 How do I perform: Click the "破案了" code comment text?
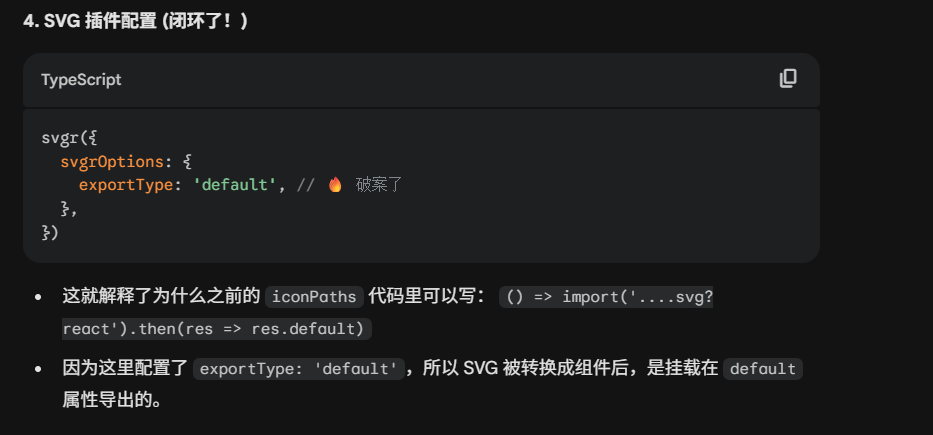coord(379,185)
